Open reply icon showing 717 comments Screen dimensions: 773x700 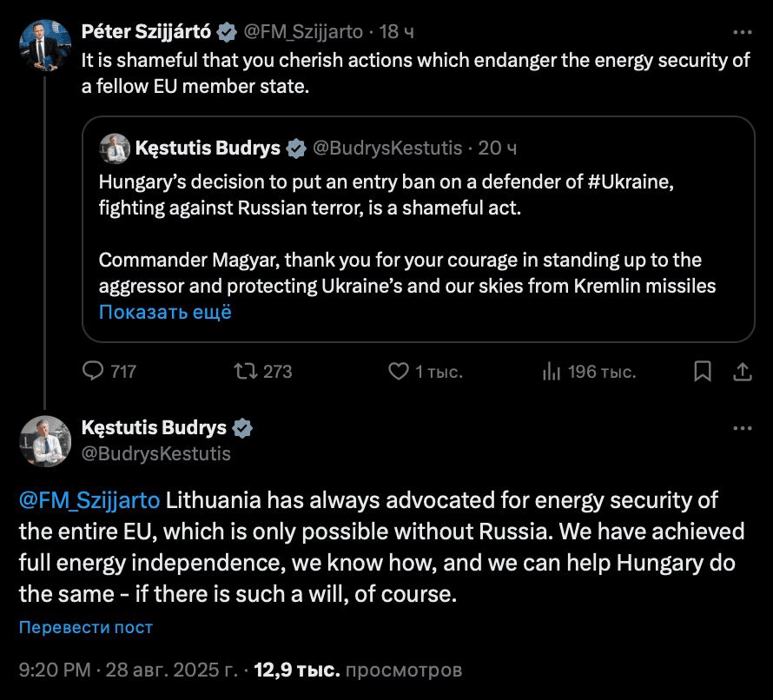[x=93, y=371]
